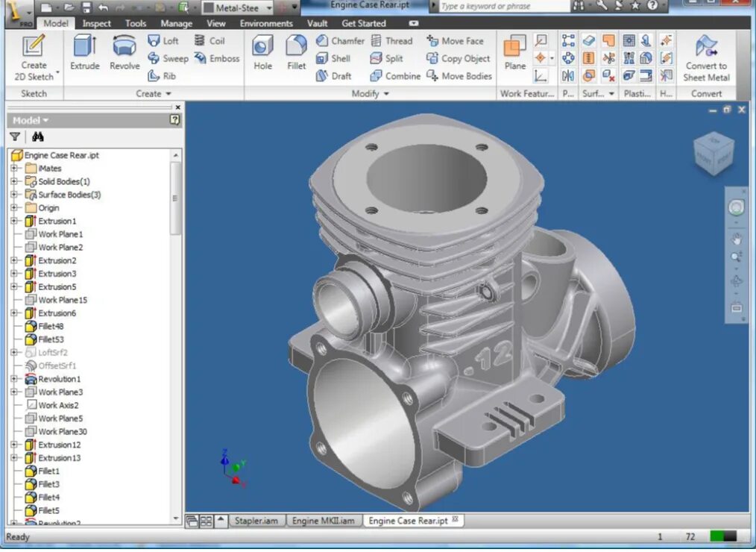This screenshot has width=756, height=552.
Task: Click Convert to Sheet Metal
Action: click(706, 57)
